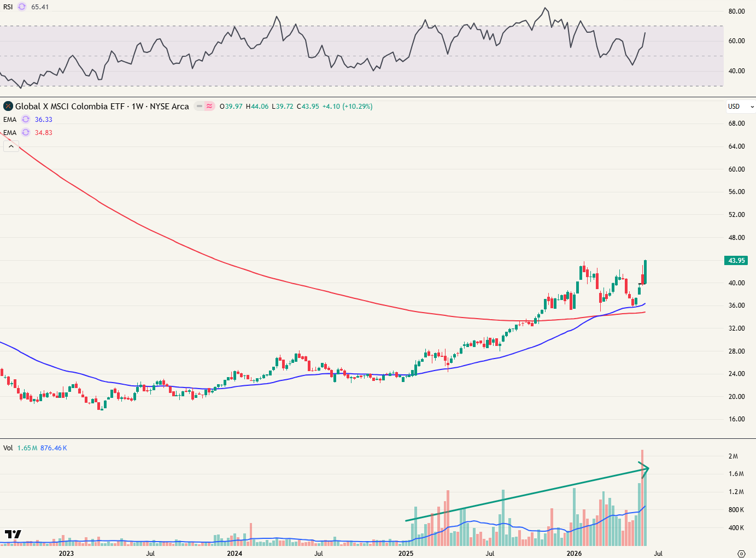Click the blue EMA value 36.33
The image size is (756, 558).
[x=44, y=120]
